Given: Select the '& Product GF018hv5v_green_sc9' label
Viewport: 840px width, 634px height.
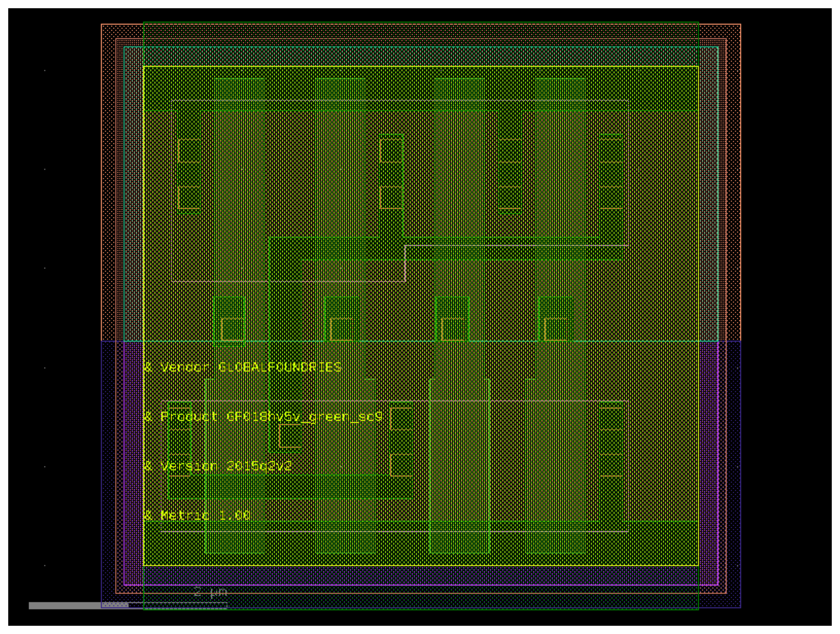Looking at the screenshot, I should [x=263, y=417].
